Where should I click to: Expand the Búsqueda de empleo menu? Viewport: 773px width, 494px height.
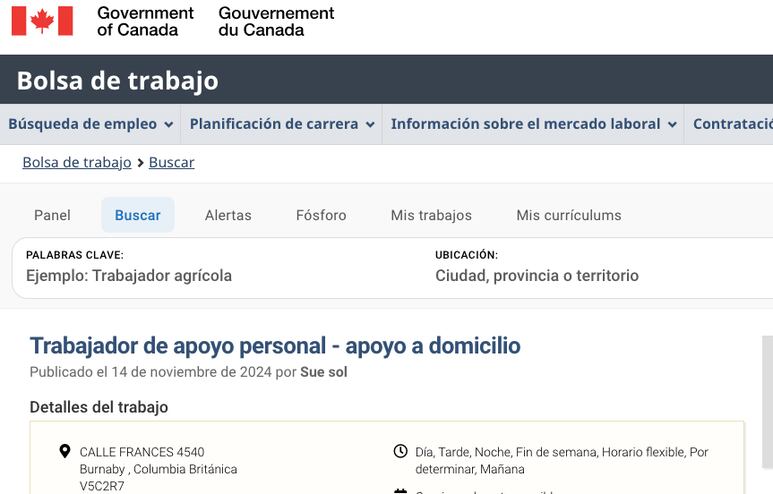[x=91, y=124]
